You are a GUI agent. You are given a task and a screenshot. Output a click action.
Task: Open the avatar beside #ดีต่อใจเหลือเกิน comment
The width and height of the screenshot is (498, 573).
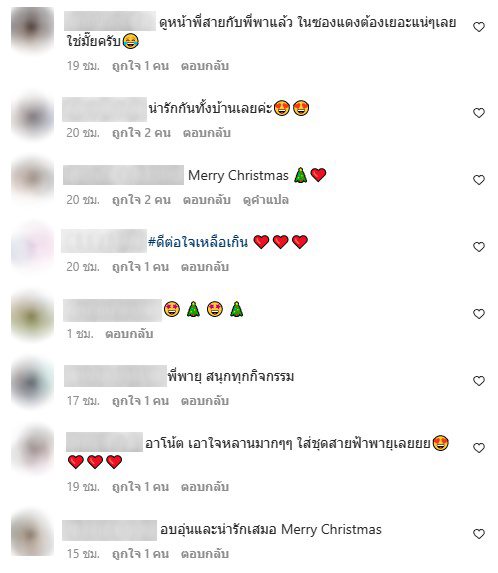pos(33,247)
